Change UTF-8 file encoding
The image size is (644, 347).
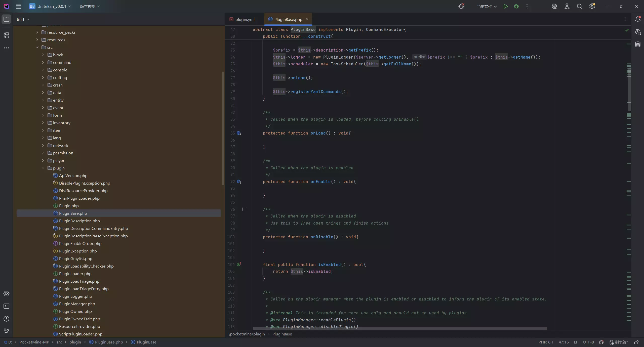tap(588, 342)
